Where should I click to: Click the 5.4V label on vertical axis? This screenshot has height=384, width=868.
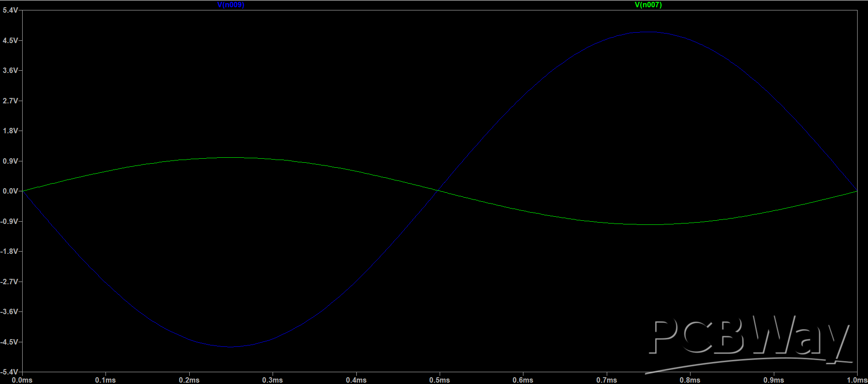[x=10, y=10]
